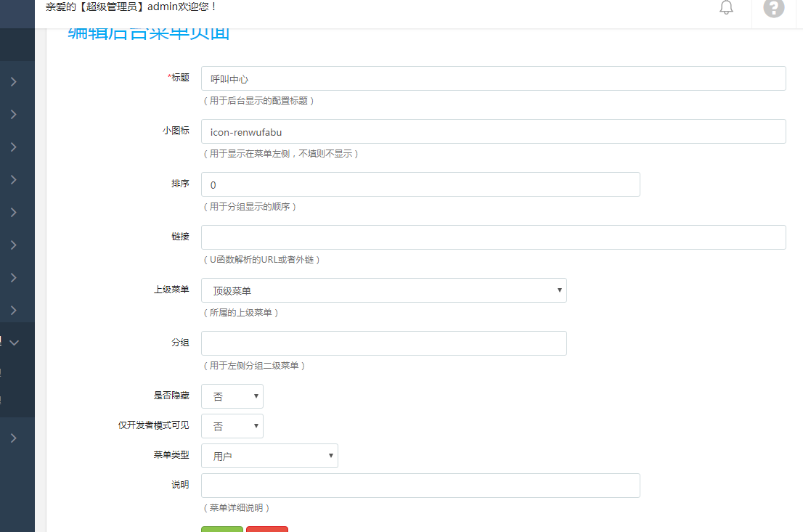The height and width of the screenshot is (532, 803).
Task: Open the 是否隐藏 dropdown
Action: click(x=232, y=396)
